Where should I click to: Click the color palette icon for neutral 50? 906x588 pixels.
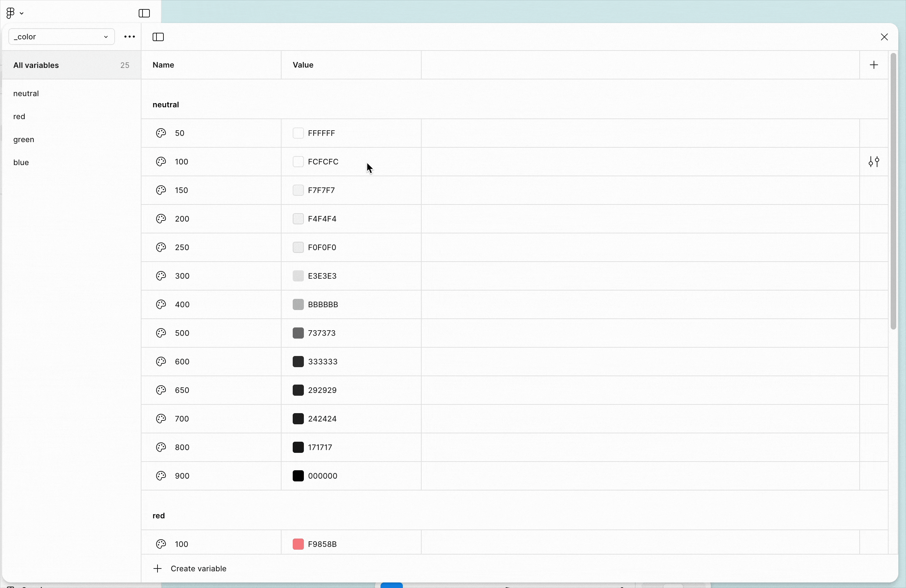coord(161,133)
